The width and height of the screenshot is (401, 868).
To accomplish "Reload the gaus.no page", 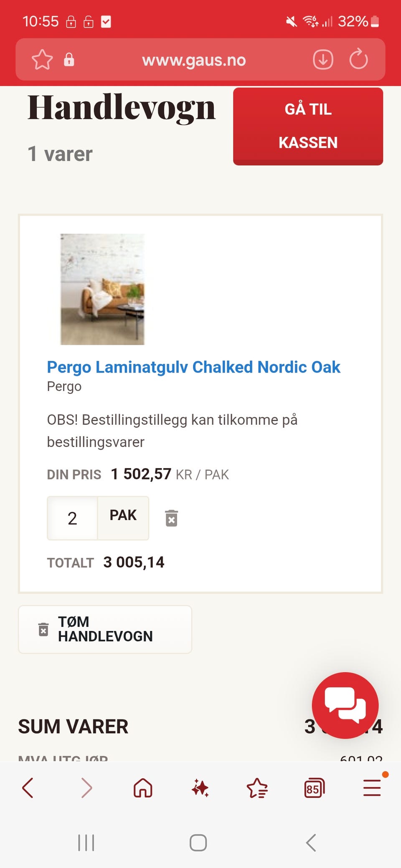I will (x=358, y=60).
